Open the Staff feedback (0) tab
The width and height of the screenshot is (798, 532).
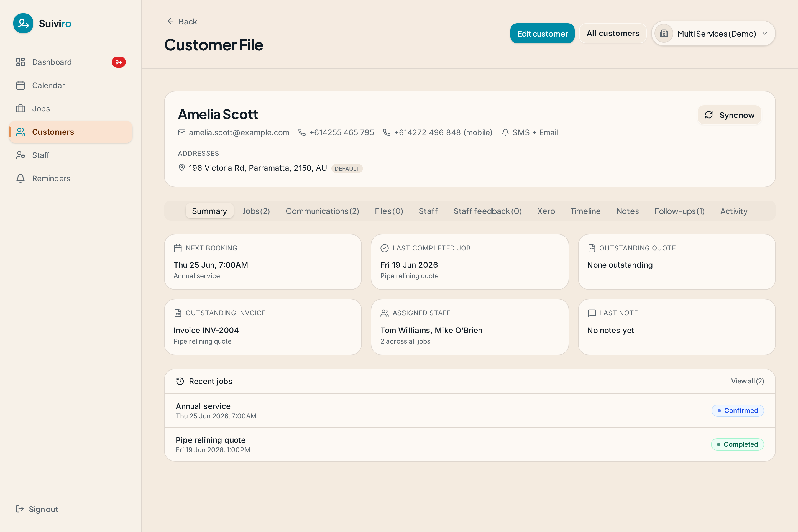(488, 211)
